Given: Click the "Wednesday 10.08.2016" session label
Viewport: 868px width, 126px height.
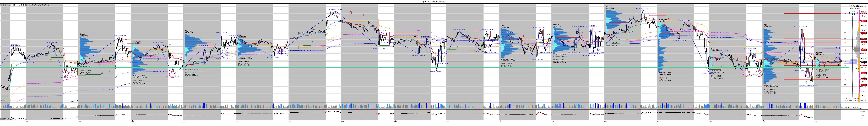Looking at the screenshot, I should [137, 42].
